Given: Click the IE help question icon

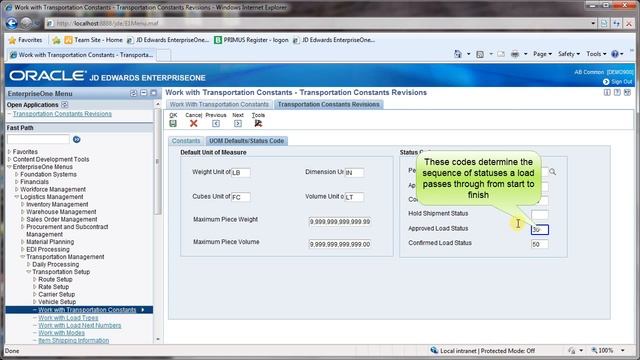Looking at the screenshot, I should point(615,54).
